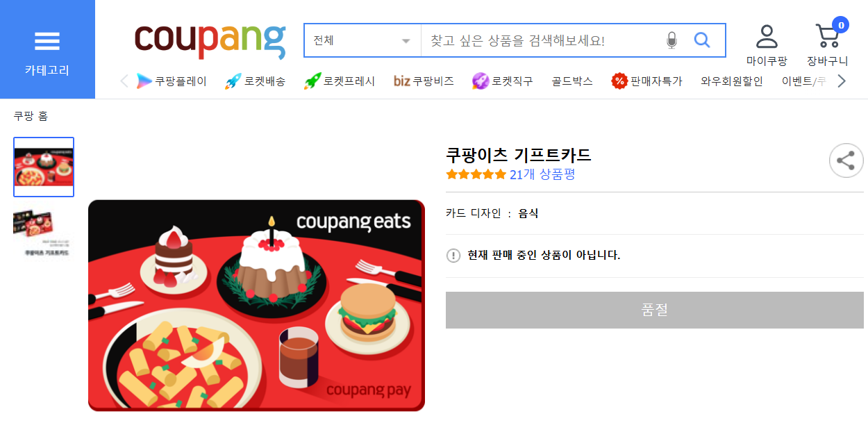Open 로켓프레시 navigation item

(340, 81)
